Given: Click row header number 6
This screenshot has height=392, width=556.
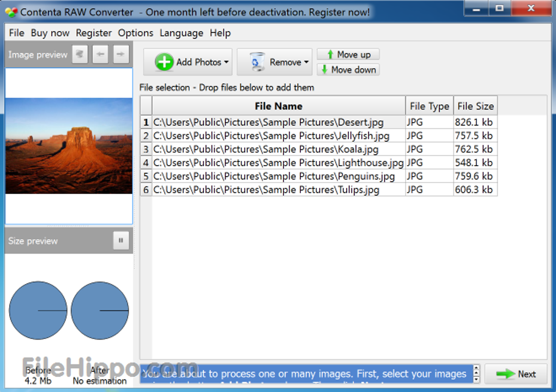Looking at the screenshot, I should click(x=146, y=190).
